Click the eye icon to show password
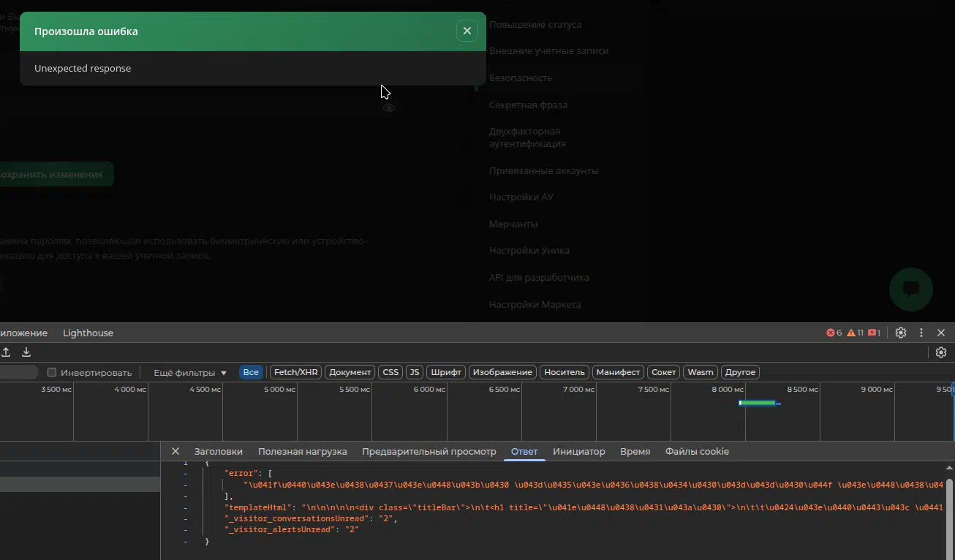955x560 pixels. pos(389,108)
